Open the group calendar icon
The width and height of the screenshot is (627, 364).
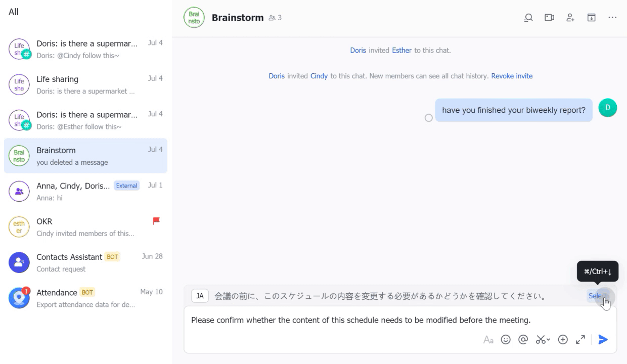591,18
